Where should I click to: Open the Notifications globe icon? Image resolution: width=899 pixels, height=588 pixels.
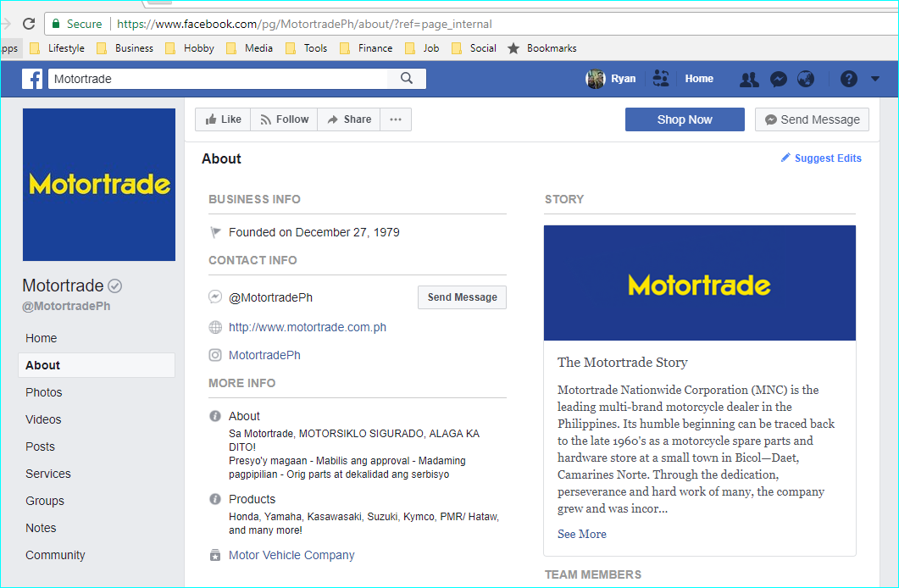tap(806, 79)
